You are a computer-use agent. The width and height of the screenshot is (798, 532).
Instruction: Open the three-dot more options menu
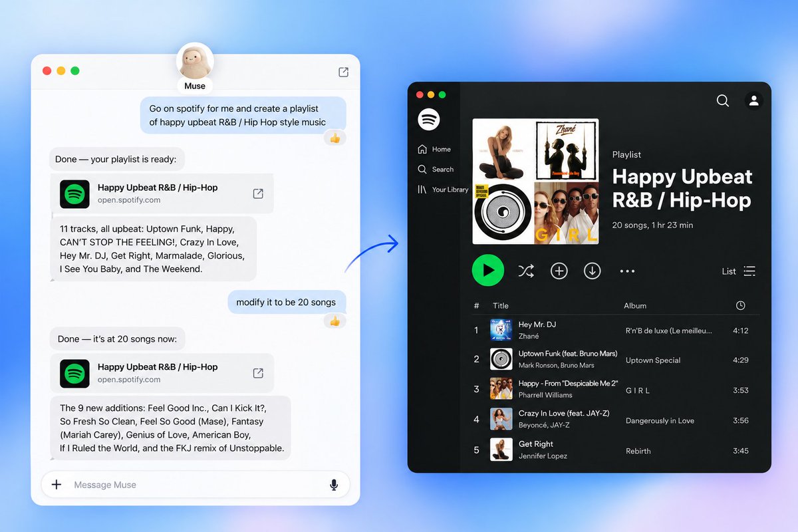(x=627, y=271)
